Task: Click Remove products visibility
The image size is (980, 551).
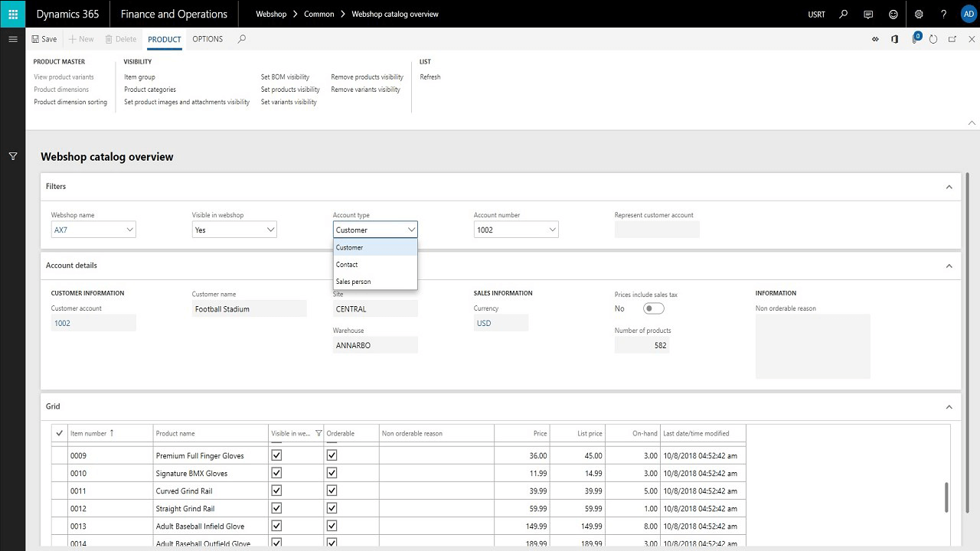Action: point(367,77)
